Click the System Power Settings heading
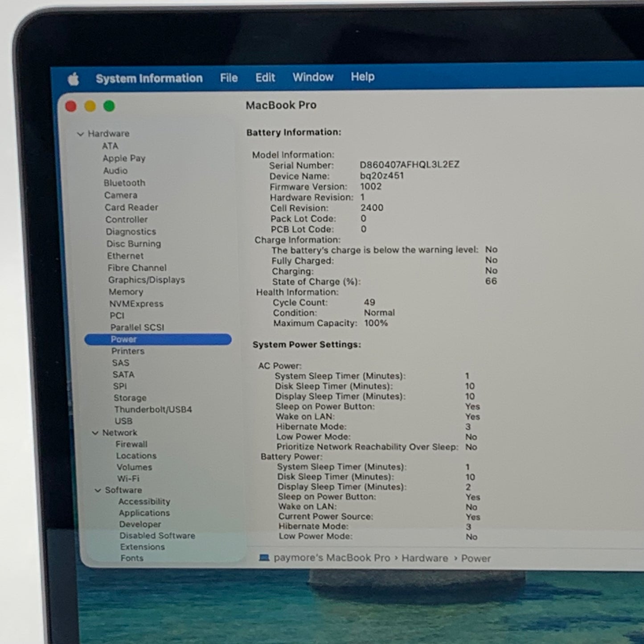 click(307, 345)
